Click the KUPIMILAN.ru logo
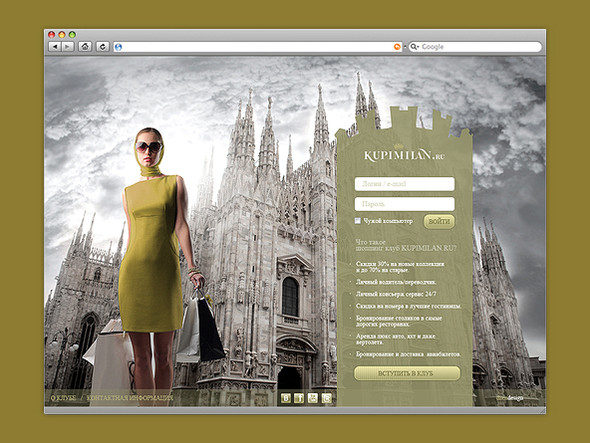This screenshot has width=590, height=443. (x=404, y=154)
